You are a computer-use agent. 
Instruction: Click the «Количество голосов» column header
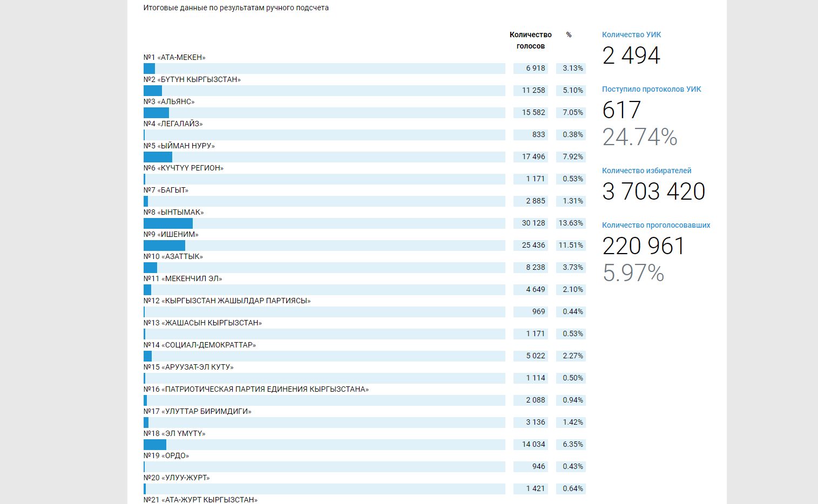(x=530, y=40)
